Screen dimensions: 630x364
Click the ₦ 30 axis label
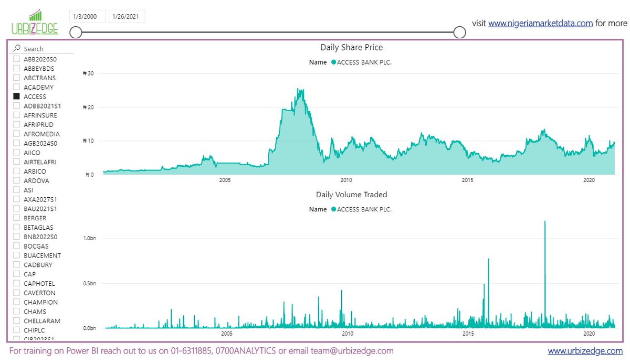pos(88,73)
